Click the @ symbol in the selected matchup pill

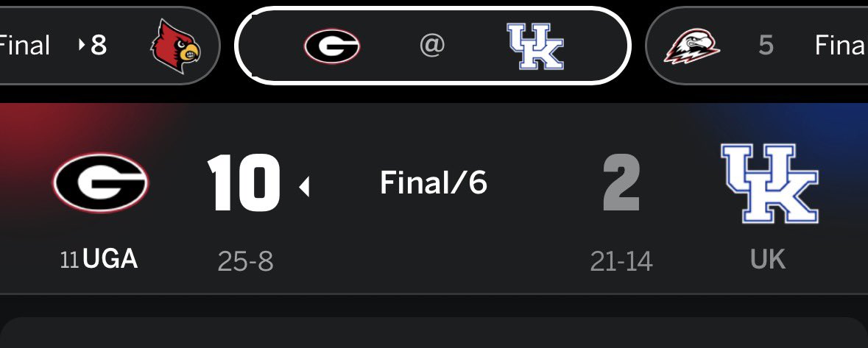pyautogui.click(x=431, y=46)
